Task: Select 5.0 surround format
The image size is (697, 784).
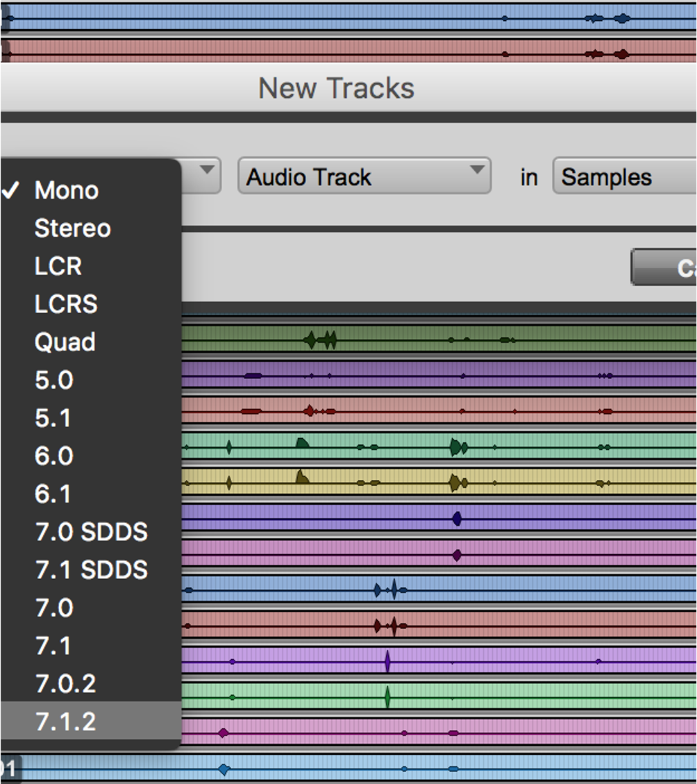Action: 54,380
